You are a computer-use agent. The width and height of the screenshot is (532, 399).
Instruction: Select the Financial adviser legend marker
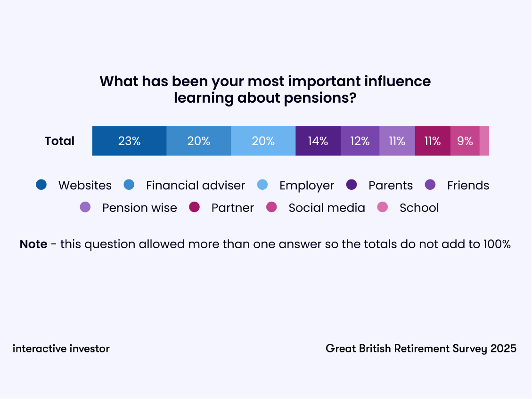(x=129, y=185)
